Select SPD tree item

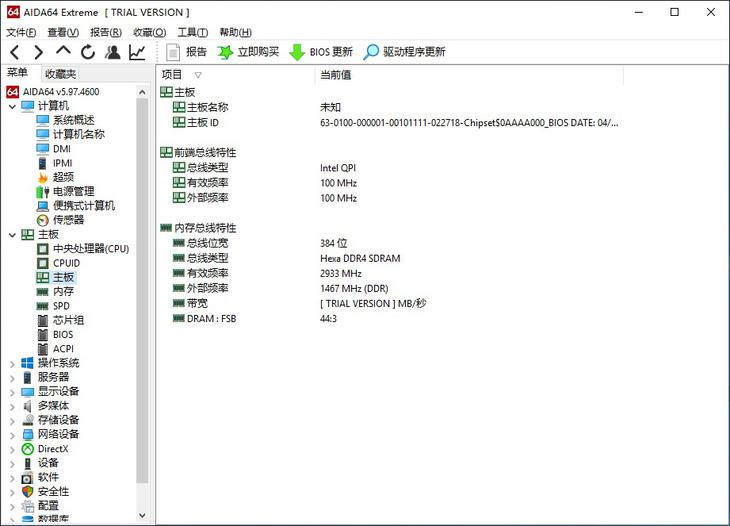click(61, 306)
